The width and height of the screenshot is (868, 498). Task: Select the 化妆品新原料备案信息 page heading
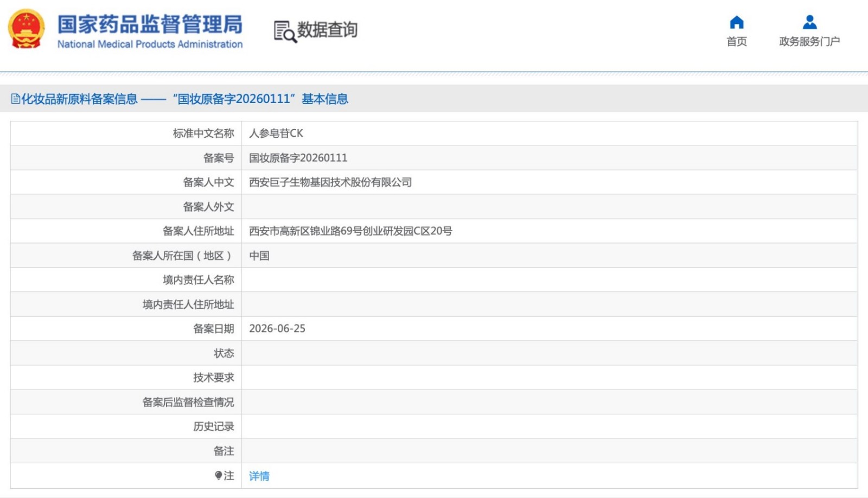[79, 99]
